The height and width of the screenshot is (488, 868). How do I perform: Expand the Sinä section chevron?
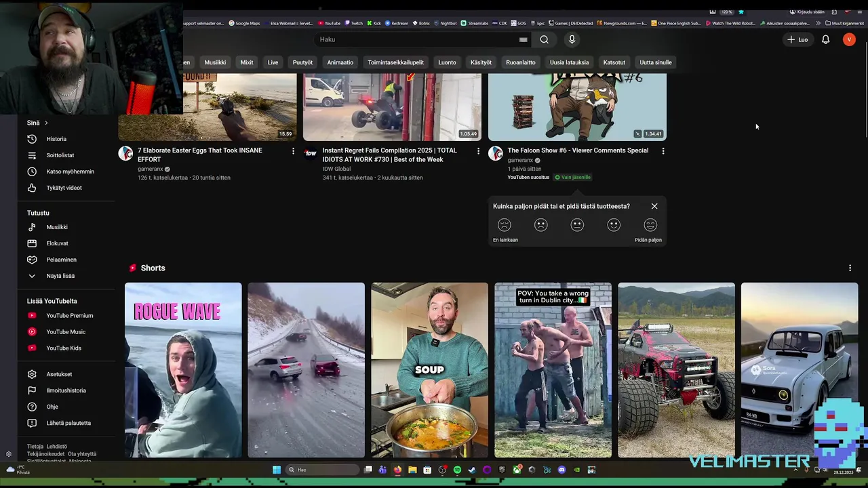point(46,123)
